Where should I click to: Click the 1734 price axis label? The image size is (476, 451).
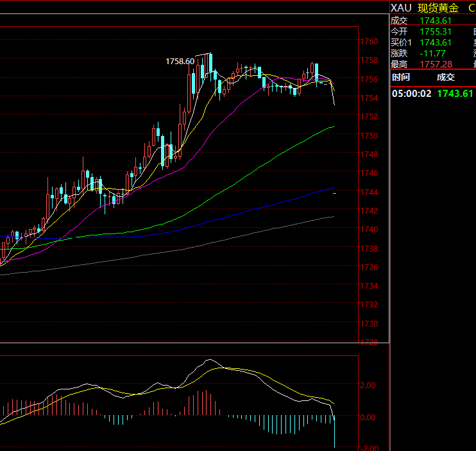click(369, 286)
